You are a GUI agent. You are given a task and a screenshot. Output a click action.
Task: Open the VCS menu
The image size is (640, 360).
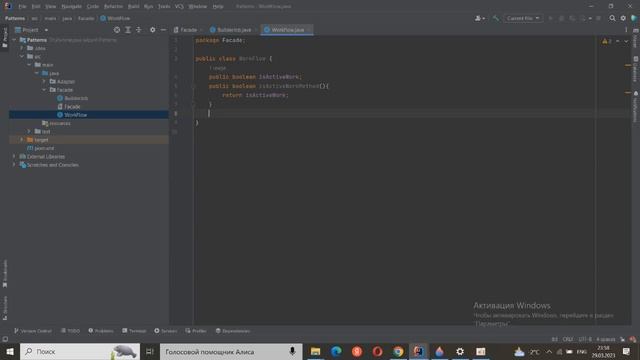179,7
